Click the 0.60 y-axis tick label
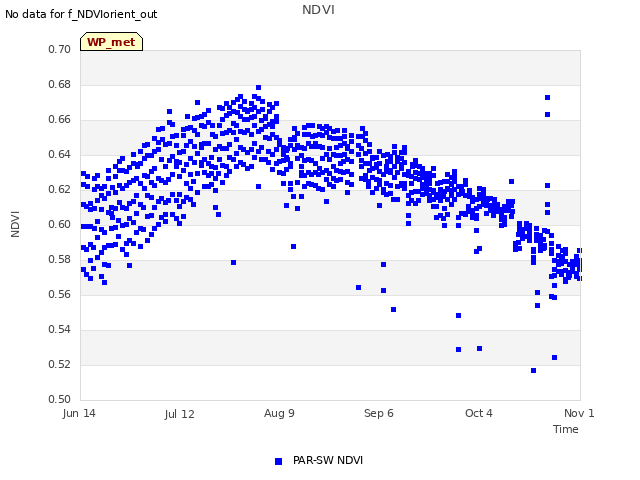 pos(60,224)
